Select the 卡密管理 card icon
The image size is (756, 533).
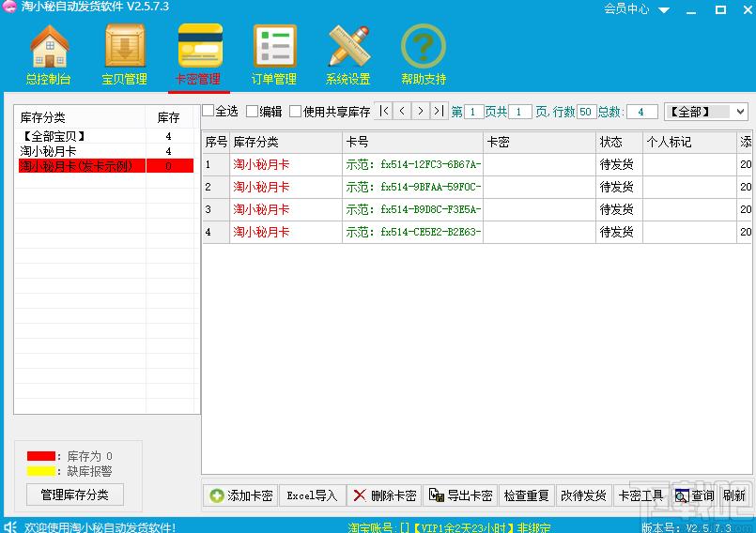click(x=200, y=46)
